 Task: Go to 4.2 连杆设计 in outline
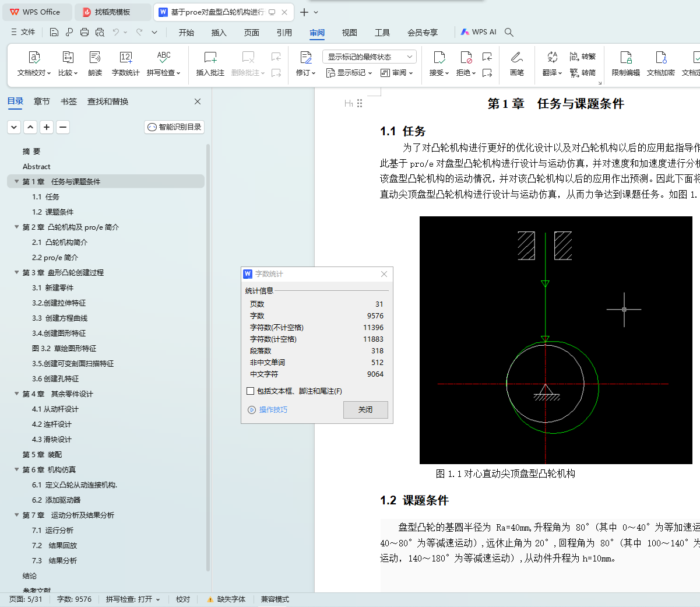point(52,424)
